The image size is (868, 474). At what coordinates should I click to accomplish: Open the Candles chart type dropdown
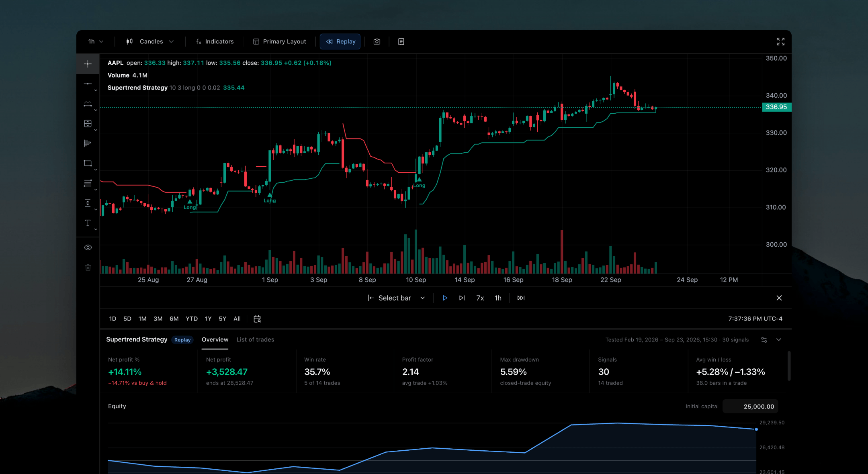[x=150, y=42]
